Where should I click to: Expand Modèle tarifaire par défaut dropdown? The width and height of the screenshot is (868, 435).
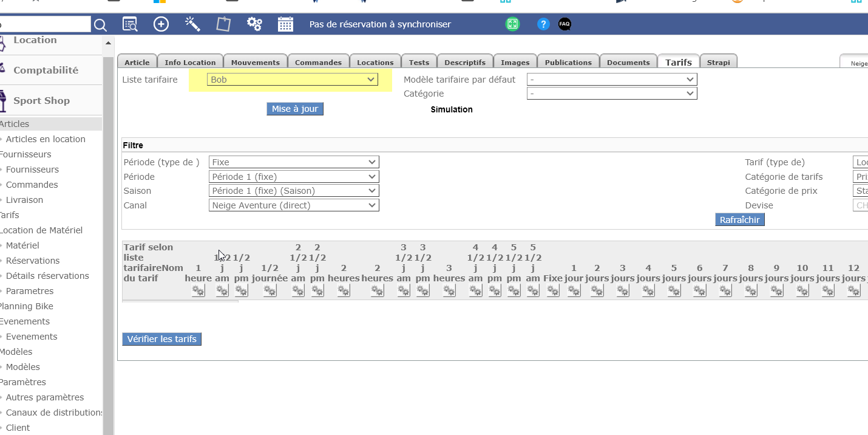pos(611,80)
